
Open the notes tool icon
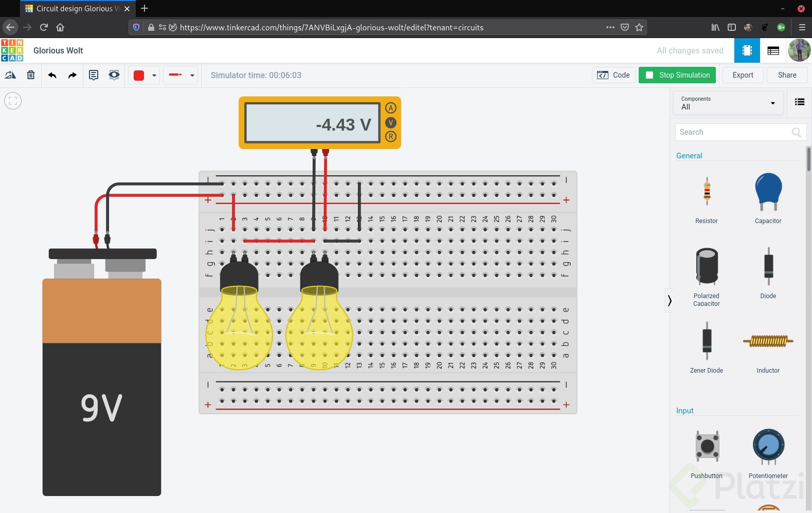coord(94,75)
